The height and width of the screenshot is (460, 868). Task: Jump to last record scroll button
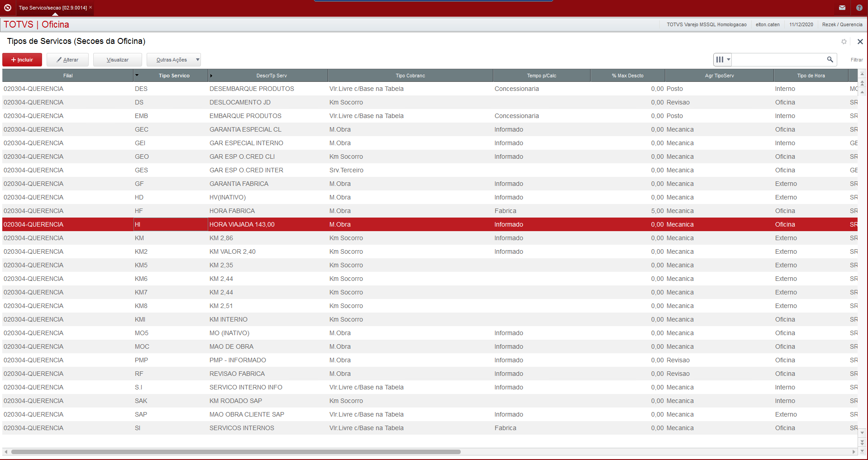click(x=862, y=451)
